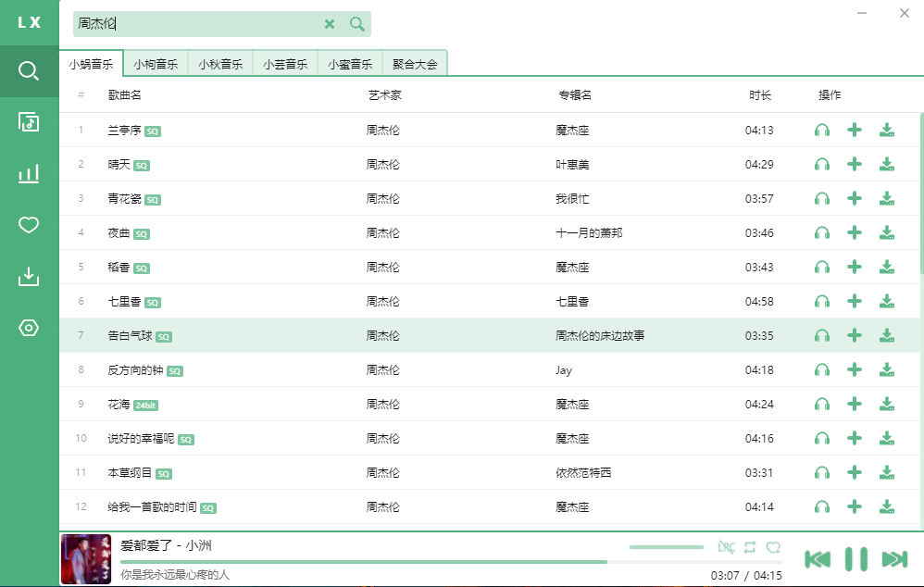Preview 晴天 with its headphone icon
The height and width of the screenshot is (587, 924).
(x=821, y=164)
